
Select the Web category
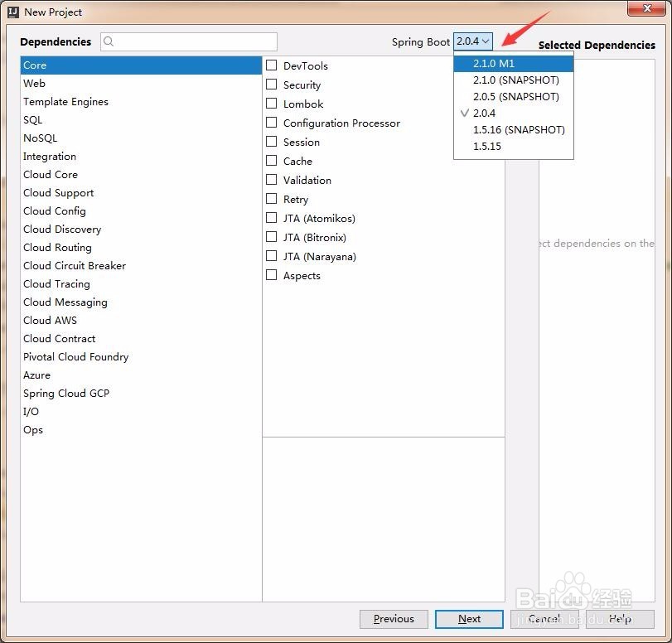141,83
